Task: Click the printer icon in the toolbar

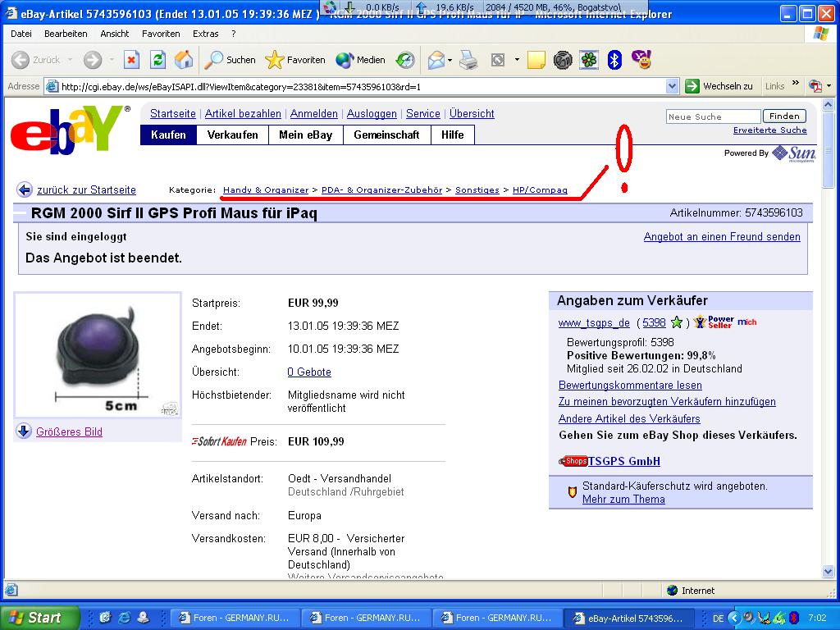Action: coord(468,60)
